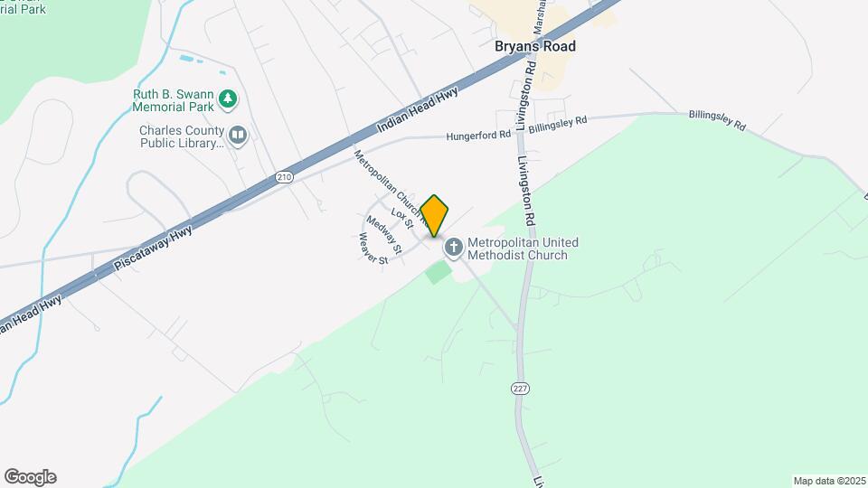This screenshot has height=488, width=868.
Task: Select the Medway St street label
Action: click(x=383, y=235)
